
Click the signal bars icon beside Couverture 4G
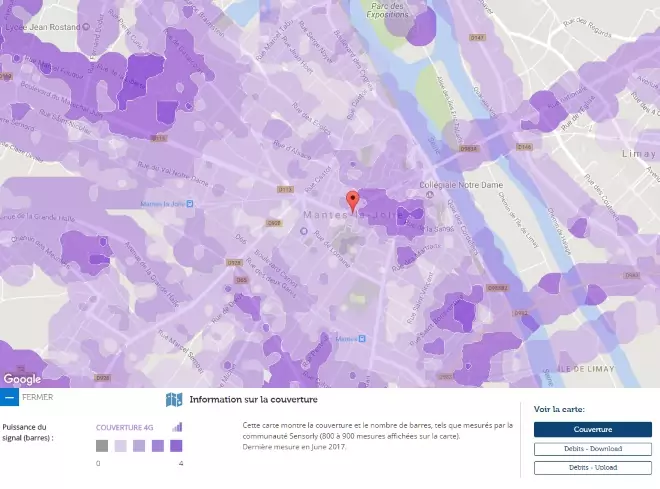pos(177,427)
